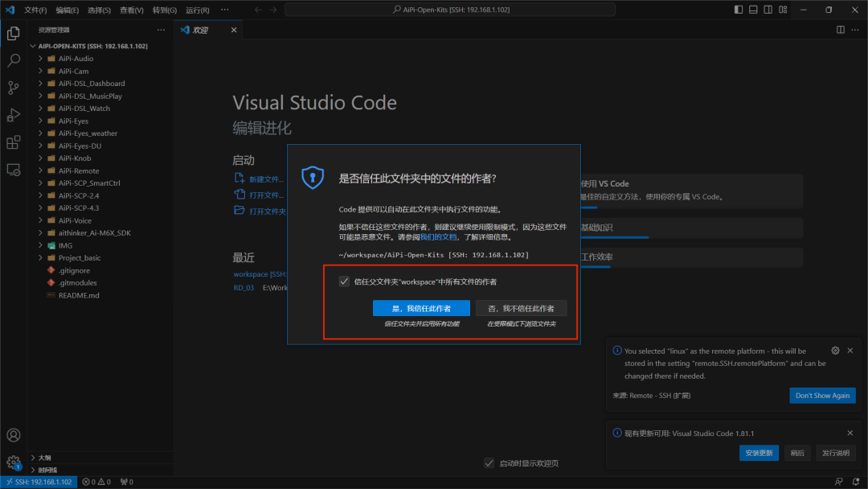Open the Selection menu

(x=99, y=10)
